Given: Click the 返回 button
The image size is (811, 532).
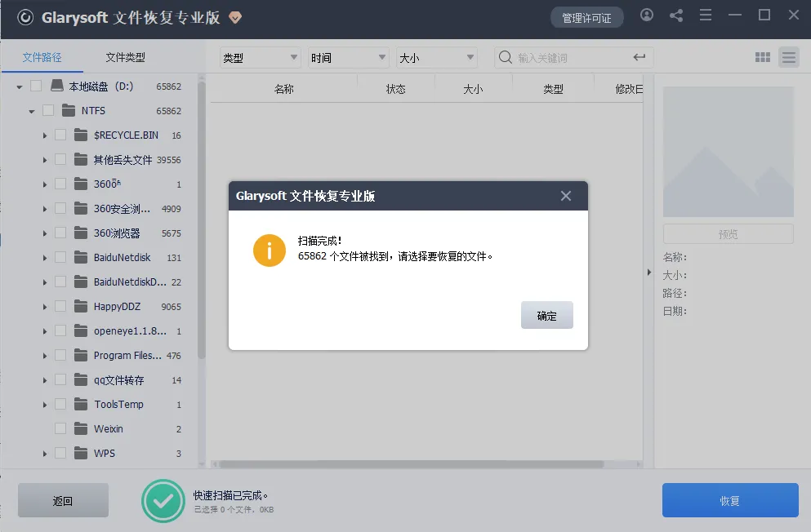Looking at the screenshot, I should pos(63,500).
